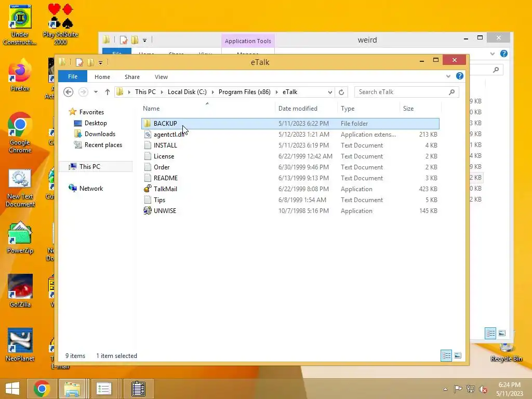Select Desktop in Favorites
Viewport: 532px width, 399px height.
click(96, 123)
